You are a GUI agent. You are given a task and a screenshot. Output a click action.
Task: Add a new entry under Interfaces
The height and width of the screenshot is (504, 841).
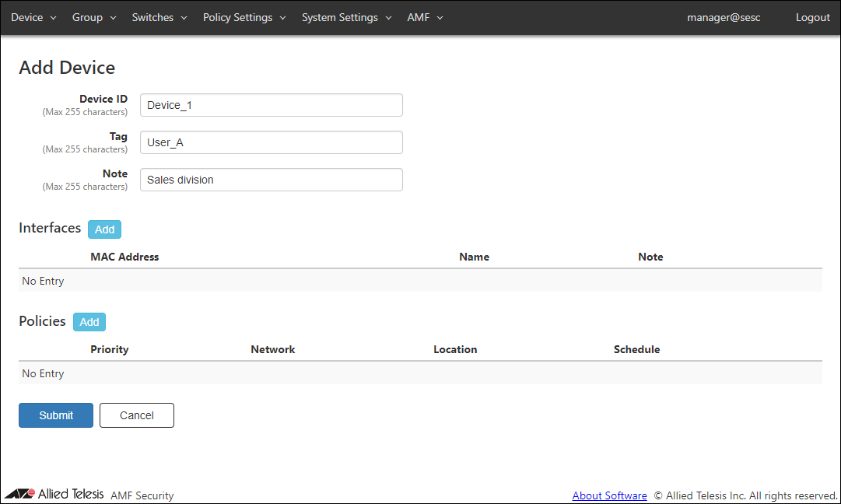coord(104,229)
